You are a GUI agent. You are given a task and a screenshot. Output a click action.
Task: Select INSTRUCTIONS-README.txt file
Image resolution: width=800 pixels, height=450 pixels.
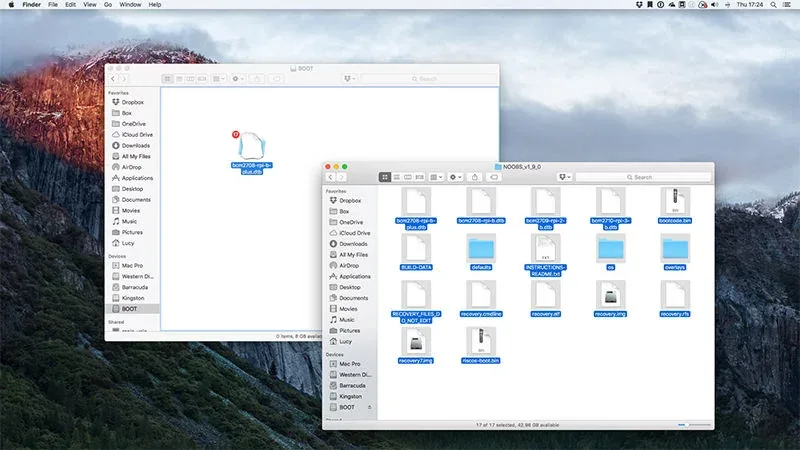coord(545,248)
